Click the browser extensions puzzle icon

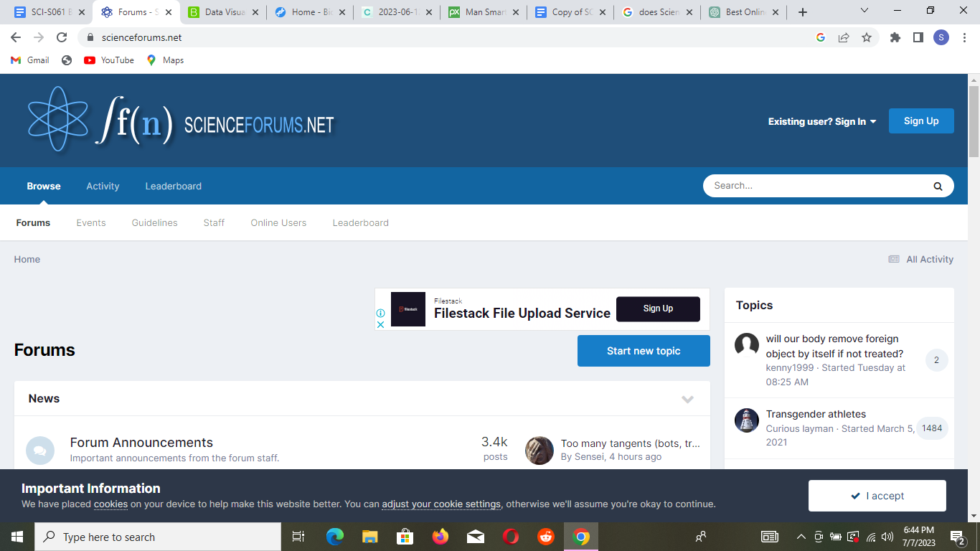[895, 37]
